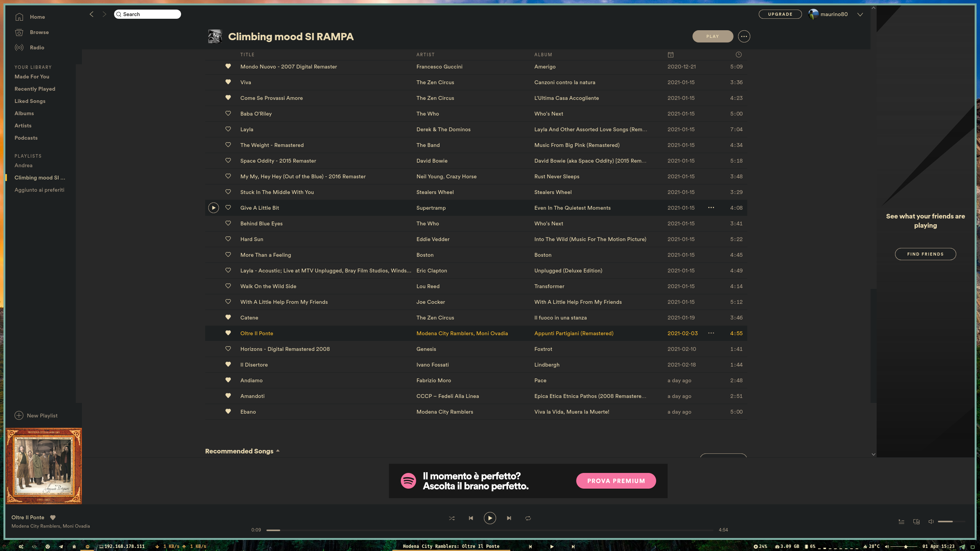The image size is (980, 551).
Task: Click the Upgrade button
Action: point(780,14)
